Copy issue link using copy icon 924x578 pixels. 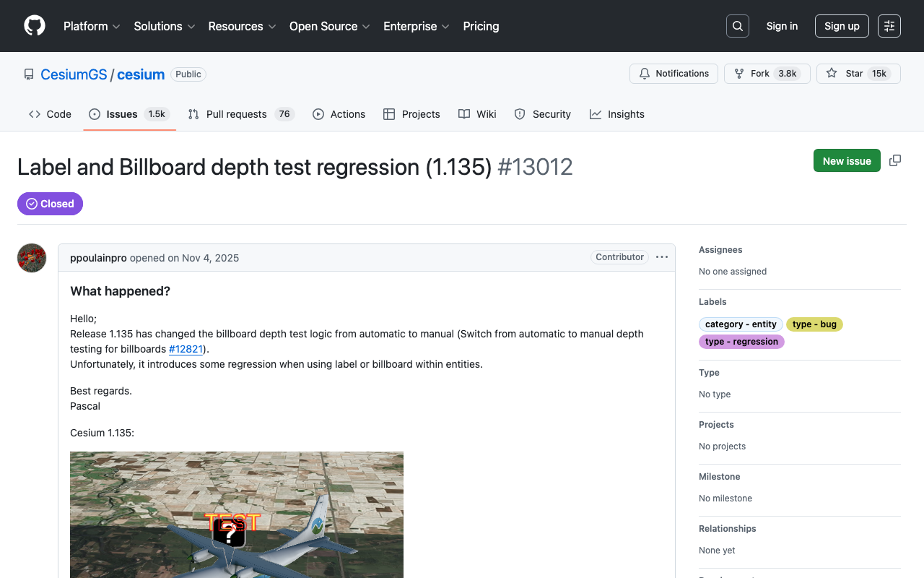tap(895, 160)
